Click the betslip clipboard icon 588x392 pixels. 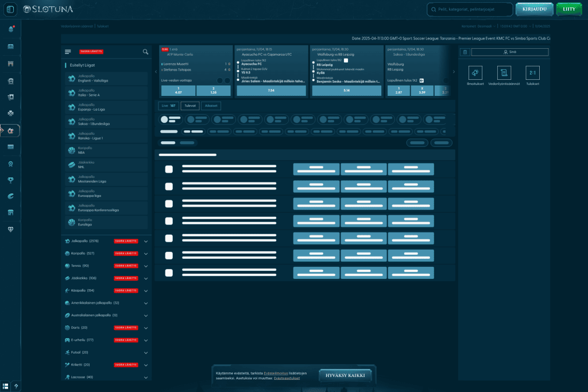click(465, 52)
